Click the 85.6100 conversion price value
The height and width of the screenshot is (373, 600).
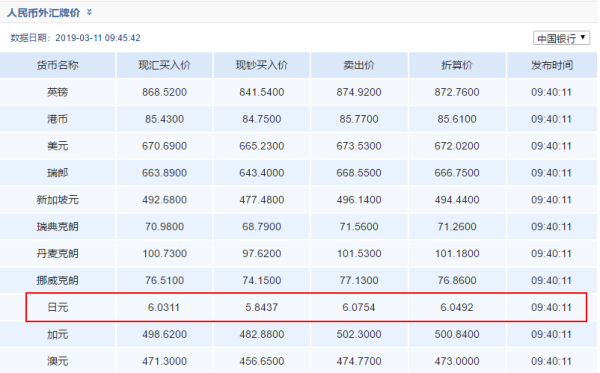point(457,119)
